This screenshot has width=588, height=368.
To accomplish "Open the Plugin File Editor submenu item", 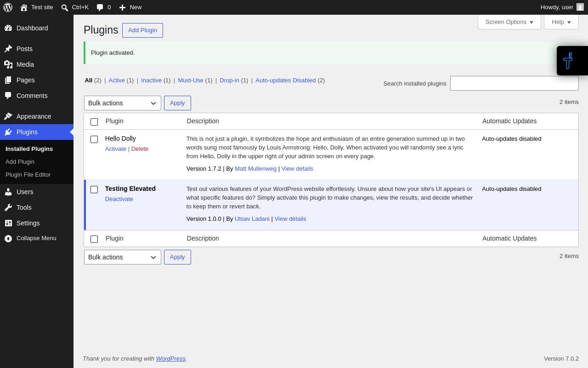I will pyautogui.click(x=28, y=174).
